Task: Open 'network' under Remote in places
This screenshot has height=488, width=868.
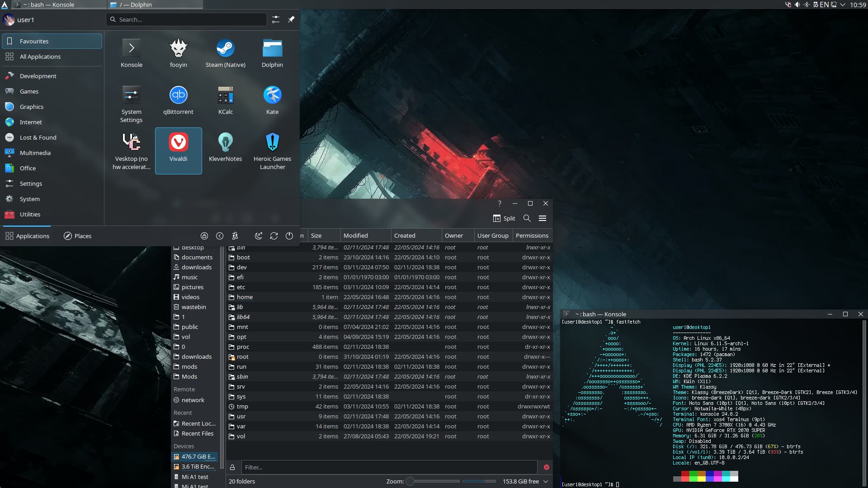Action: (x=195, y=400)
